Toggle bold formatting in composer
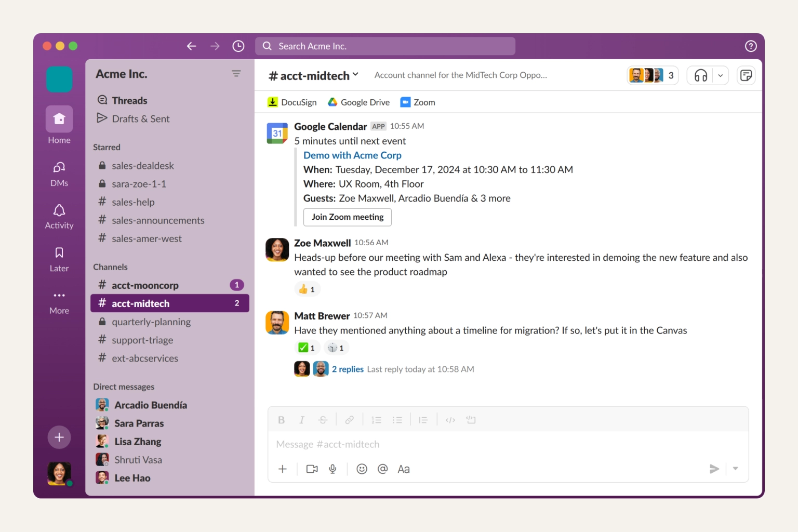This screenshot has width=798, height=532. [281, 420]
